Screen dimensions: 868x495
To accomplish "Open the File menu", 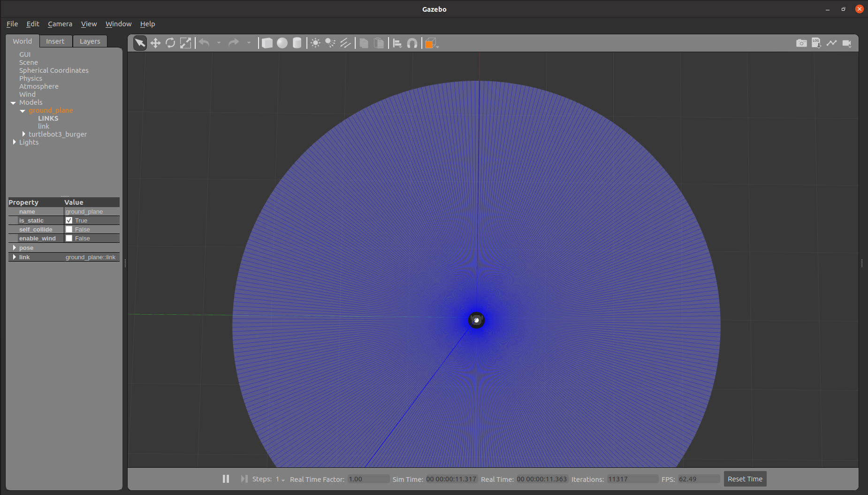I will click(x=12, y=24).
